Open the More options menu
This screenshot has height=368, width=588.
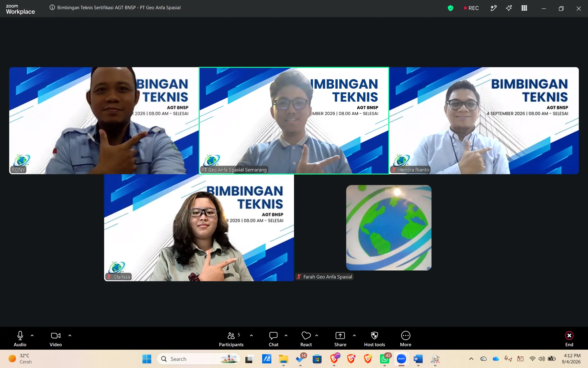405,339
